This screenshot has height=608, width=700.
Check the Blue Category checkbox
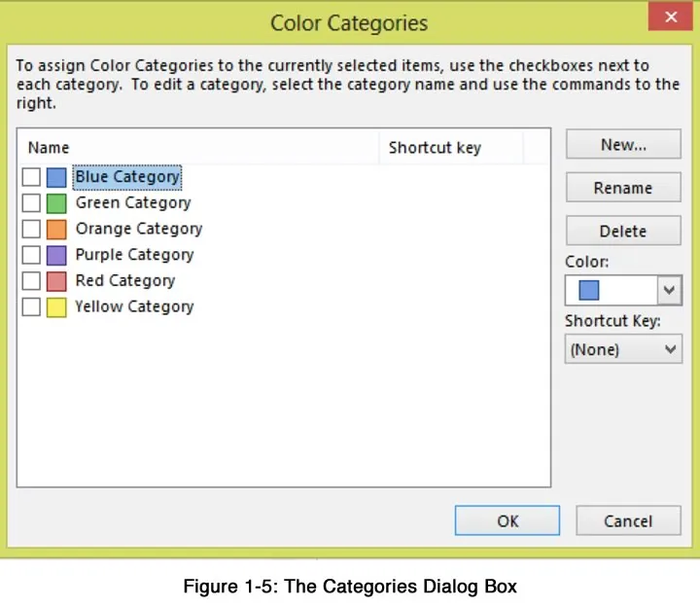(31, 177)
